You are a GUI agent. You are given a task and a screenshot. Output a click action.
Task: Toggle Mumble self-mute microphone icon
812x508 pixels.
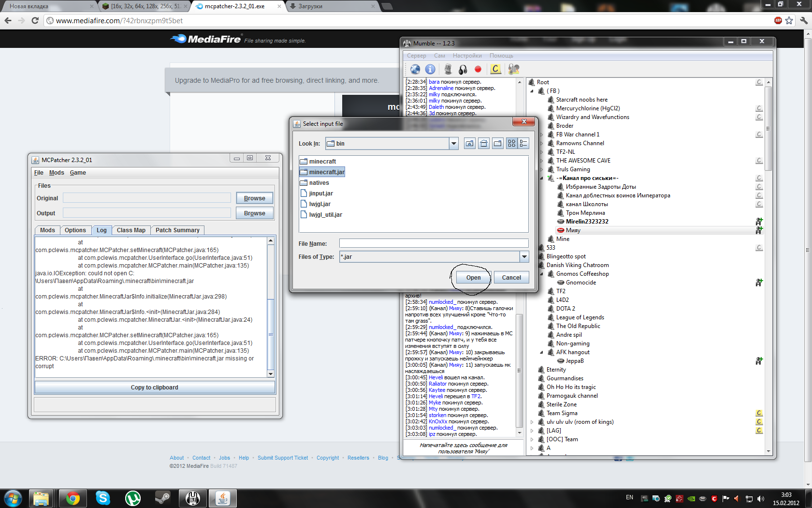[448, 69]
